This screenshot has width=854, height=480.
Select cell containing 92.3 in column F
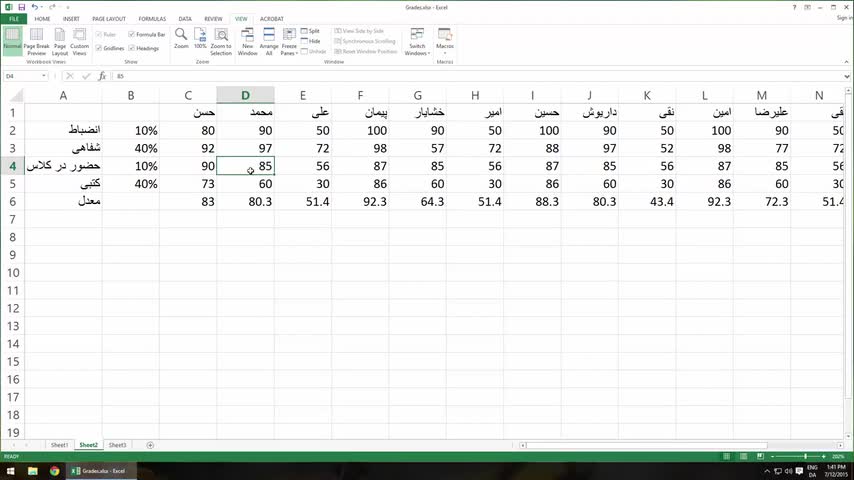(360, 202)
